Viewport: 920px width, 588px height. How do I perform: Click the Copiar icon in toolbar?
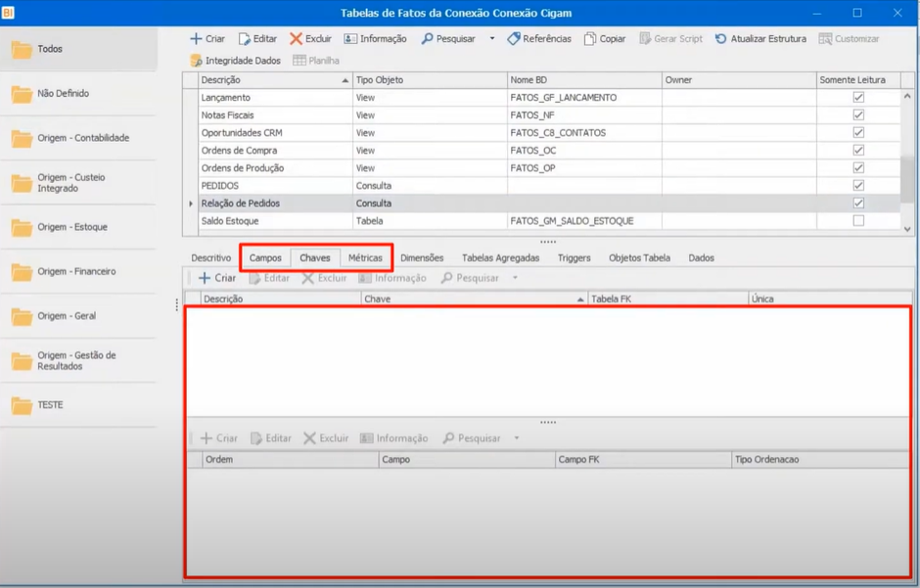[x=590, y=39]
